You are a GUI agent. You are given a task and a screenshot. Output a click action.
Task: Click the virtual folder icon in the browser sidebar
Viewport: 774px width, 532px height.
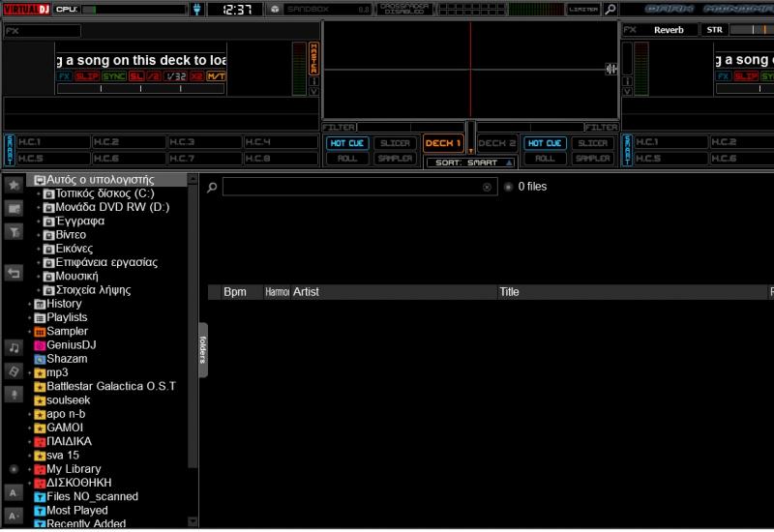pyautogui.click(x=14, y=209)
